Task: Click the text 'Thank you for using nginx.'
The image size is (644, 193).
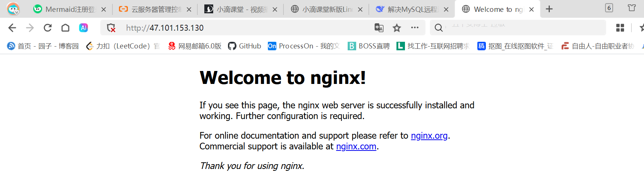Action: [x=252, y=166]
